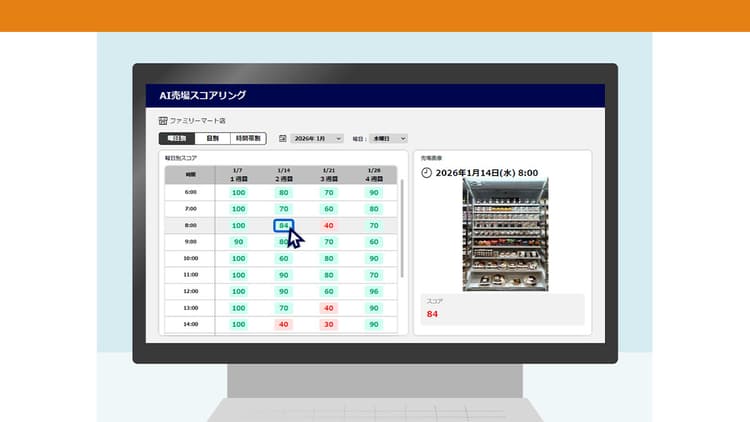This screenshot has height=422, width=750.
Task: Select the red 40 score at 14:00
Action: pos(284,324)
